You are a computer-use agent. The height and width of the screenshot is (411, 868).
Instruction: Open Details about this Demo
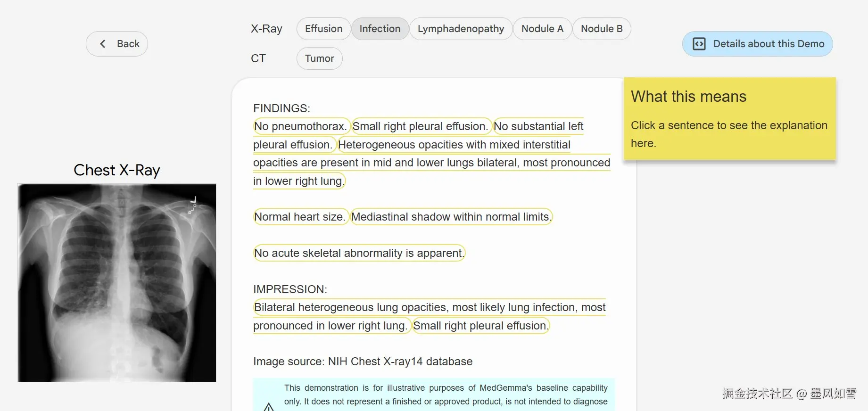click(x=768, y=44)
